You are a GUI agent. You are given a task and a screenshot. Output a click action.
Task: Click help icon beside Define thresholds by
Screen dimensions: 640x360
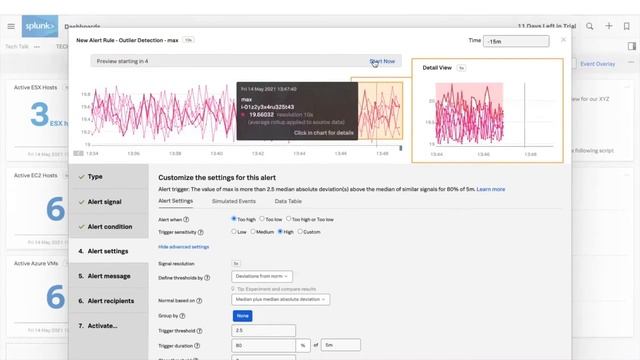click(207, 278)
